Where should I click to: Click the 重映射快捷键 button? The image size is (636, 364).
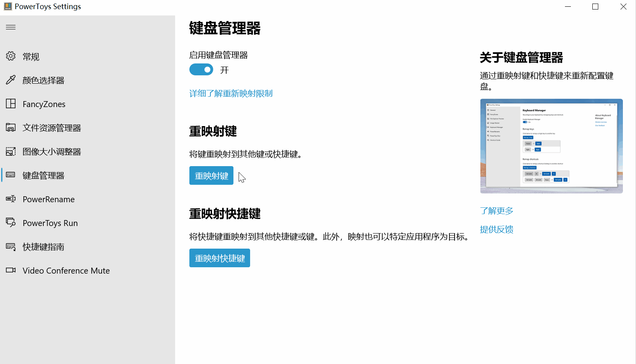[220, 258]
